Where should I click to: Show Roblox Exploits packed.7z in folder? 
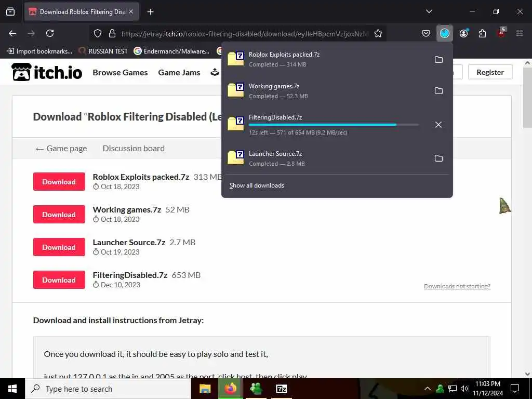[x=438, y=59]
